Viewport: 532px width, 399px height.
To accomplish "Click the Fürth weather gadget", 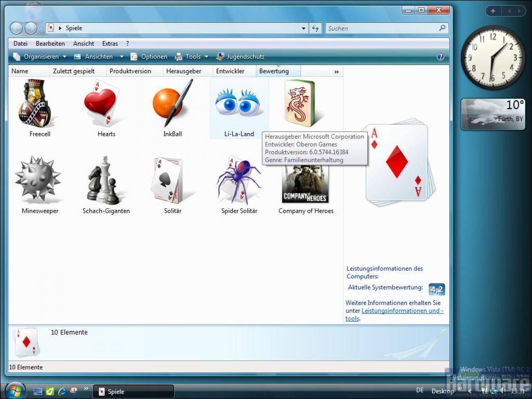I will pos(493,114).
